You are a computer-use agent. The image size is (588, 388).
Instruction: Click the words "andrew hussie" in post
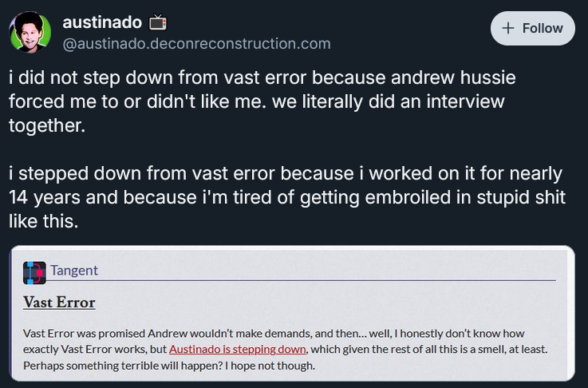(453, 78)
